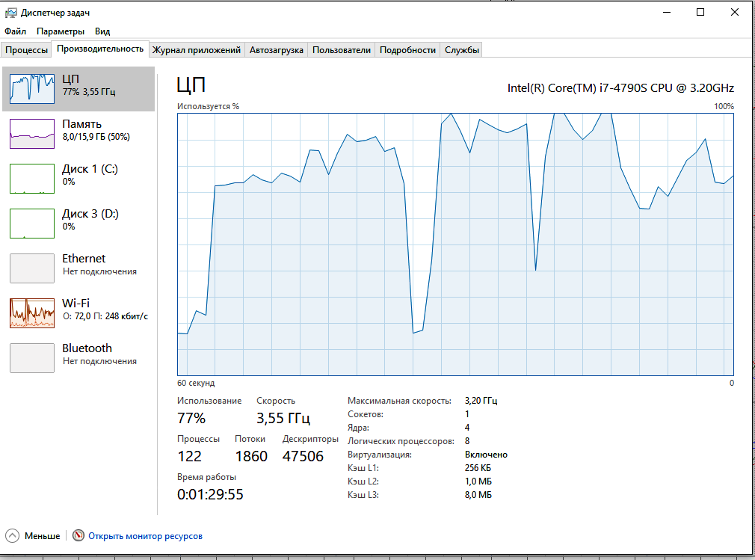755x560 pixels.
Task: Click the resource monitor icon
Action: tap(78, 536)
